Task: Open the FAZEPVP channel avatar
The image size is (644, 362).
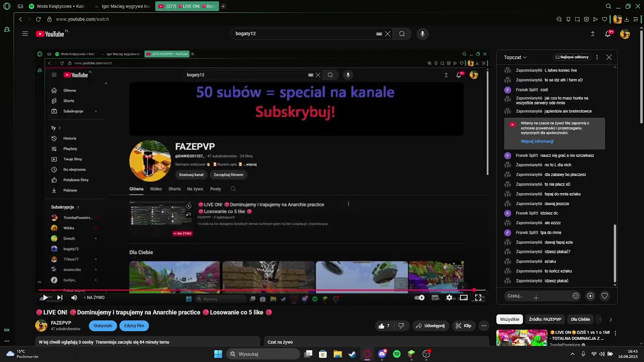Action: point(41,325)
